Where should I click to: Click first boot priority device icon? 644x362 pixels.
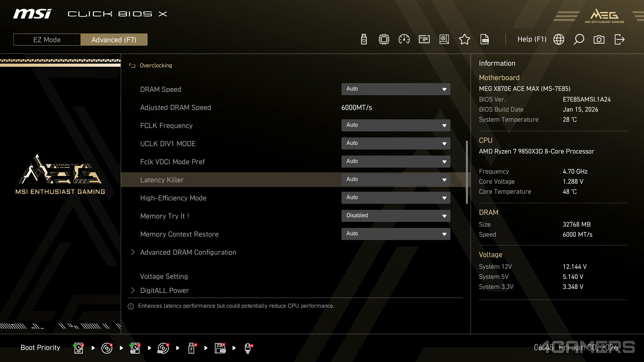pos(78,348)
